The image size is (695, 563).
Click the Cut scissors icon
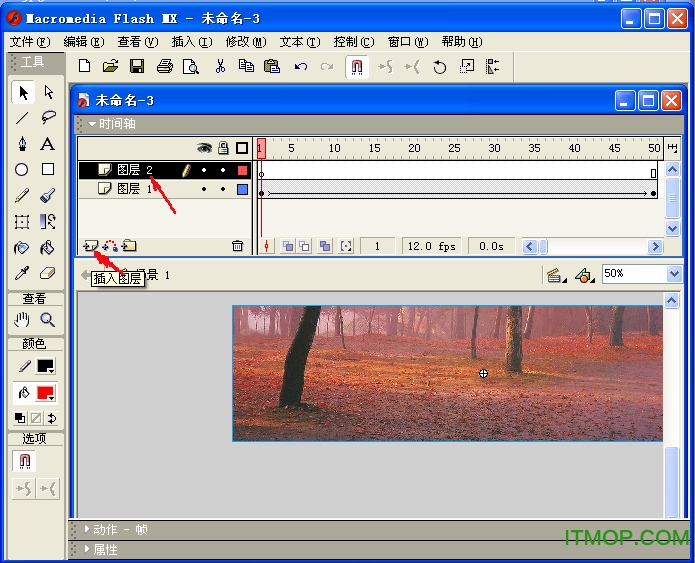220,66
